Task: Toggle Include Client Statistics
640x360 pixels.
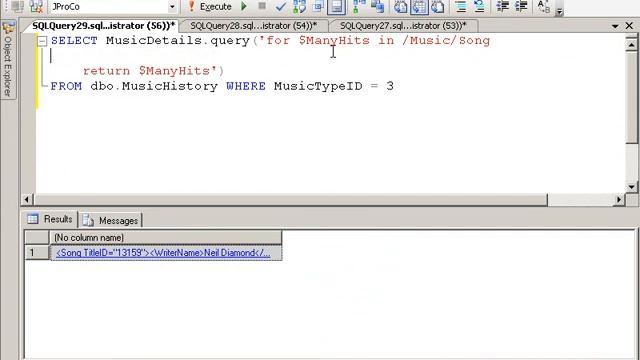Action: pos(378,7)
